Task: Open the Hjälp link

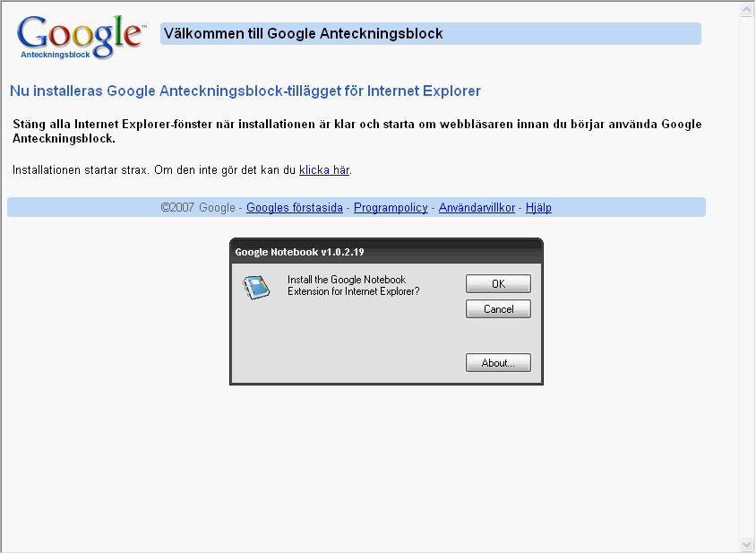Action: 538,207
